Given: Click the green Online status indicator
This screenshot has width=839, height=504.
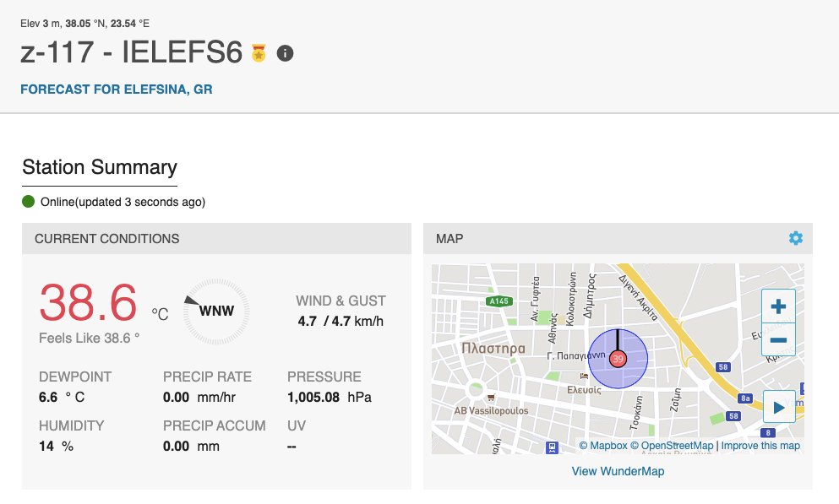Looking at the screenshot, I should click(x=29, y=202).
